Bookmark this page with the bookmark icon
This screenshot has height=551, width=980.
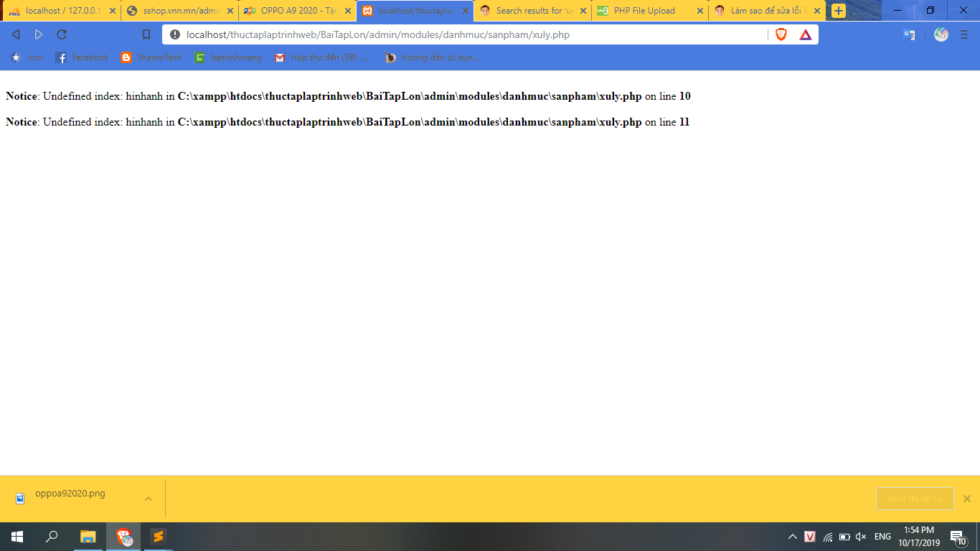tap(146, 34)
